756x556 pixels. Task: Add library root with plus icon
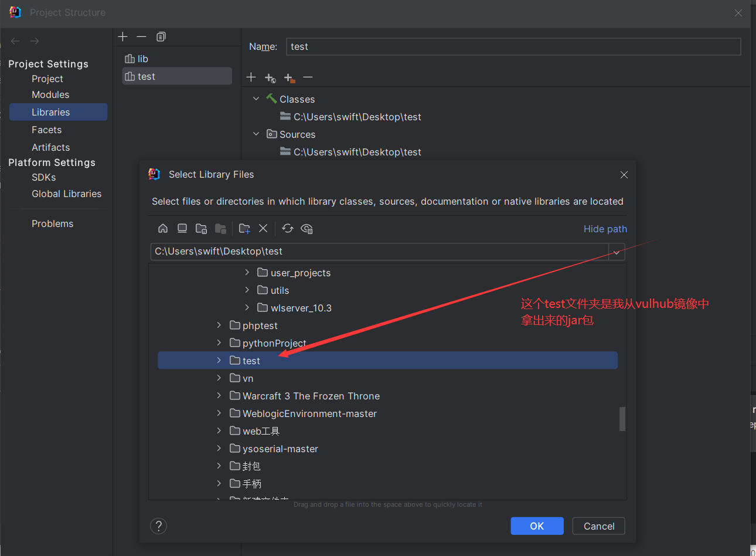(x=251, y=77)
